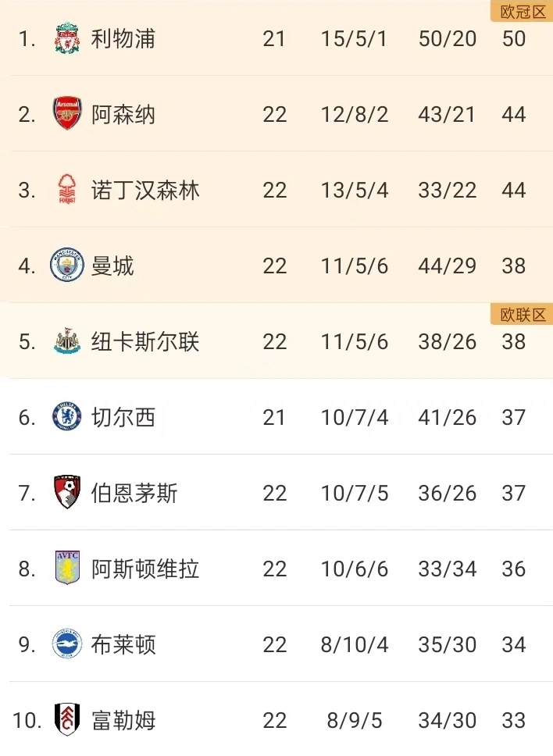Select the 欧冠区 zone label
This screenshot has height=756, width=553.
point(523,12)
